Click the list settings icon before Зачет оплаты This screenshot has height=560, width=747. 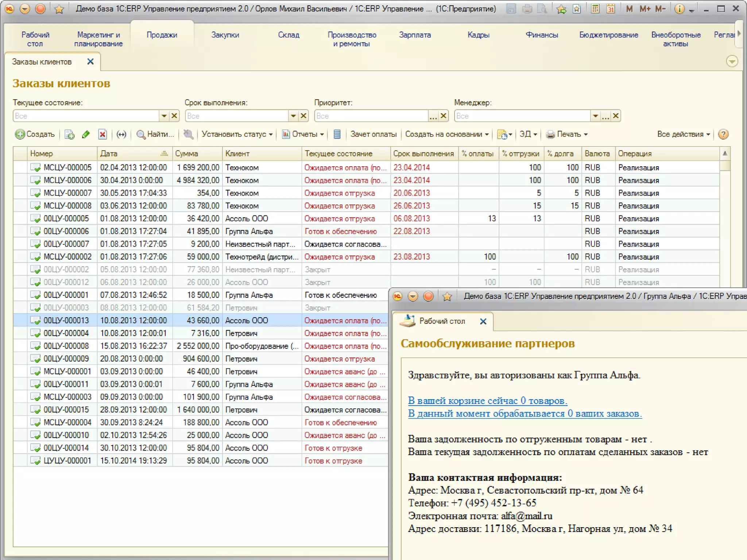tap(337, 135)
